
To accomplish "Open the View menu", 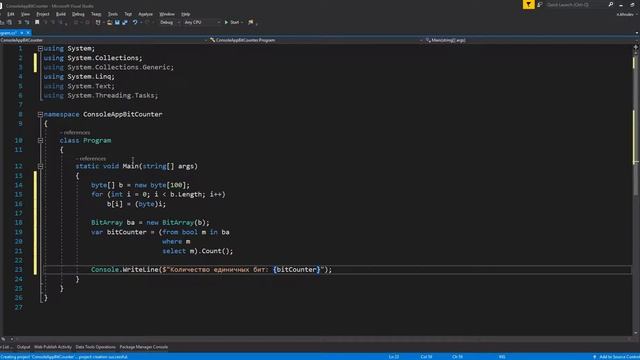I will [x=25, y=14].
